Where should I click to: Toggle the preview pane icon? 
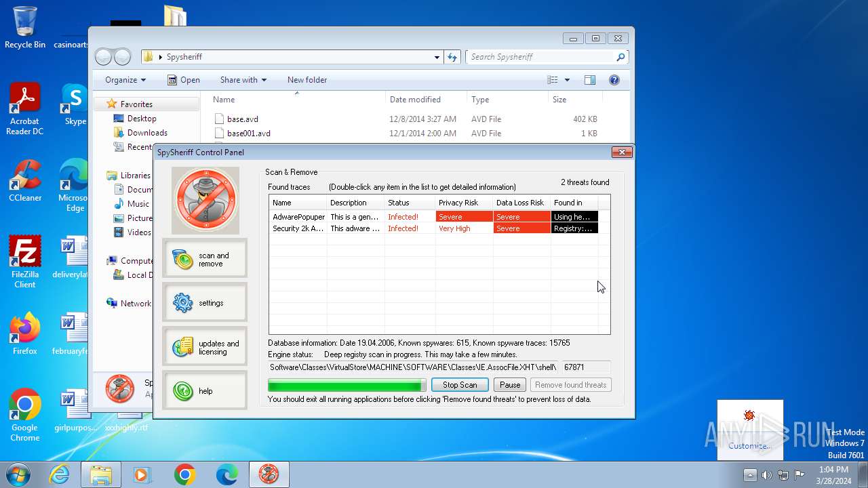(x=590, y=80)
